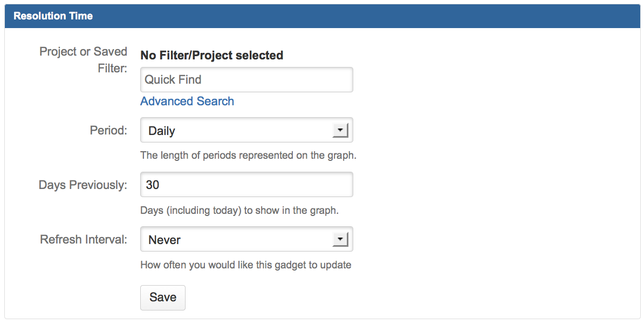Click the 'Days (including today)' help text
Viewport: 644px width, 324px height.
click(x=239, y=210)
